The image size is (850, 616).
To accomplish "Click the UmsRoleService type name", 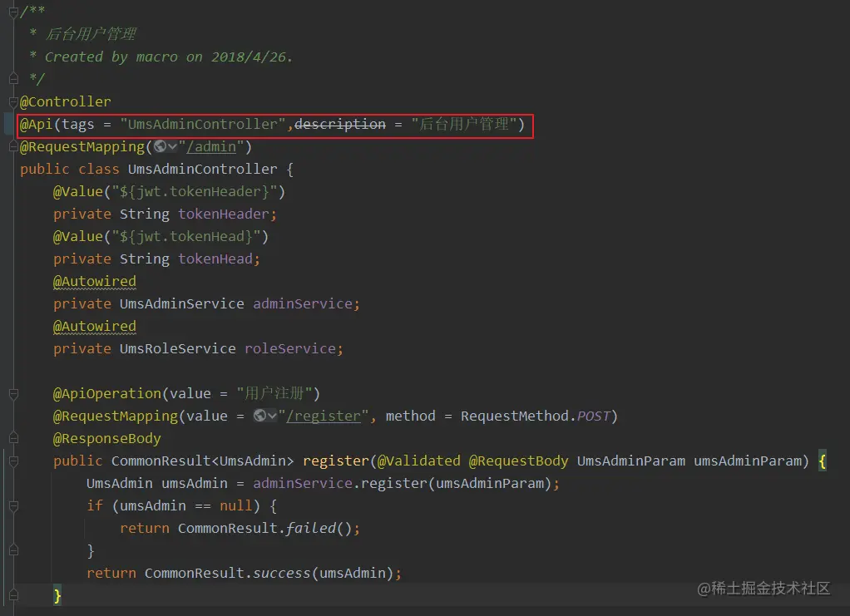I will [178, 348].
